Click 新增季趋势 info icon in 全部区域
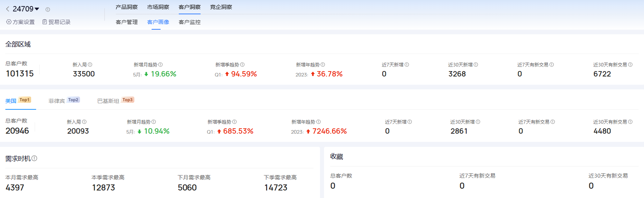Image resolution: width=644 pixels, height=198 pixels. point(242,65)
